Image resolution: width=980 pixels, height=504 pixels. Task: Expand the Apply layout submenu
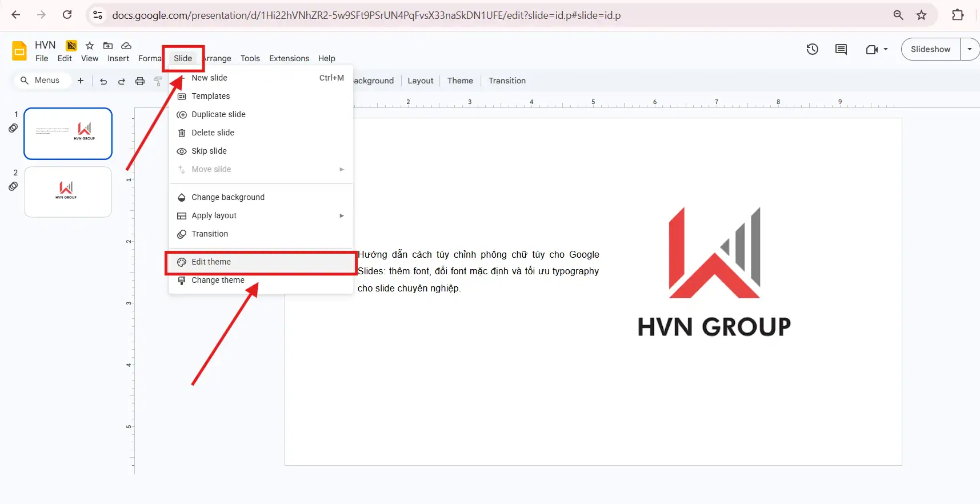(342, 215)
